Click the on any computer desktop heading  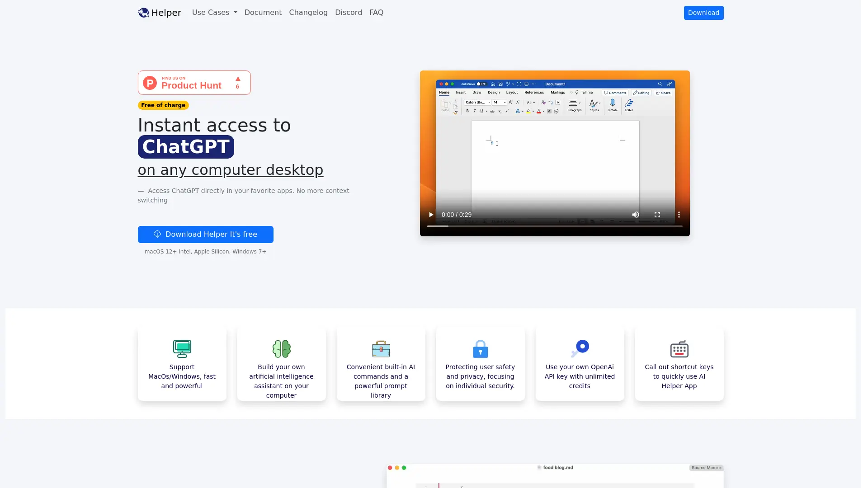(231, 170)
